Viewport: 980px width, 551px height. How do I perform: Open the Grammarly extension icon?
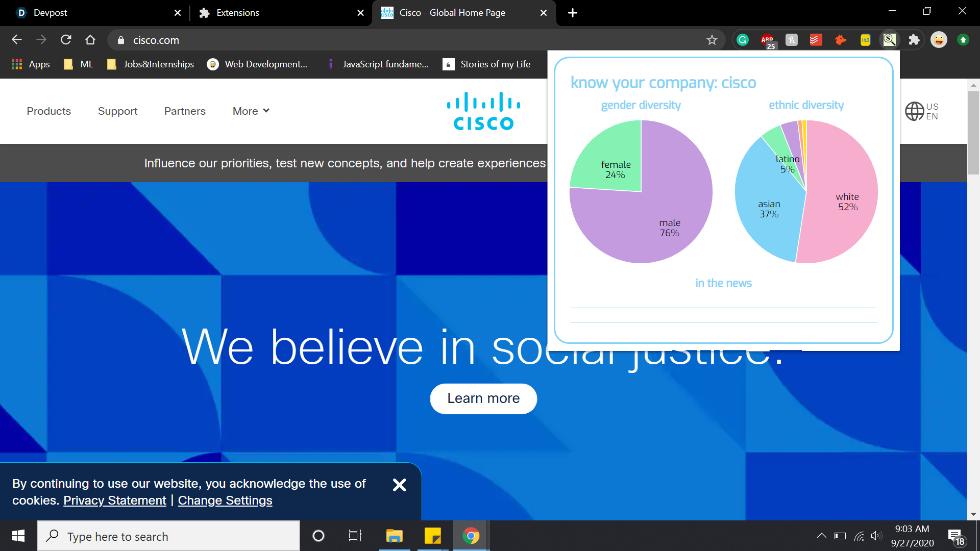pos(743,40)
